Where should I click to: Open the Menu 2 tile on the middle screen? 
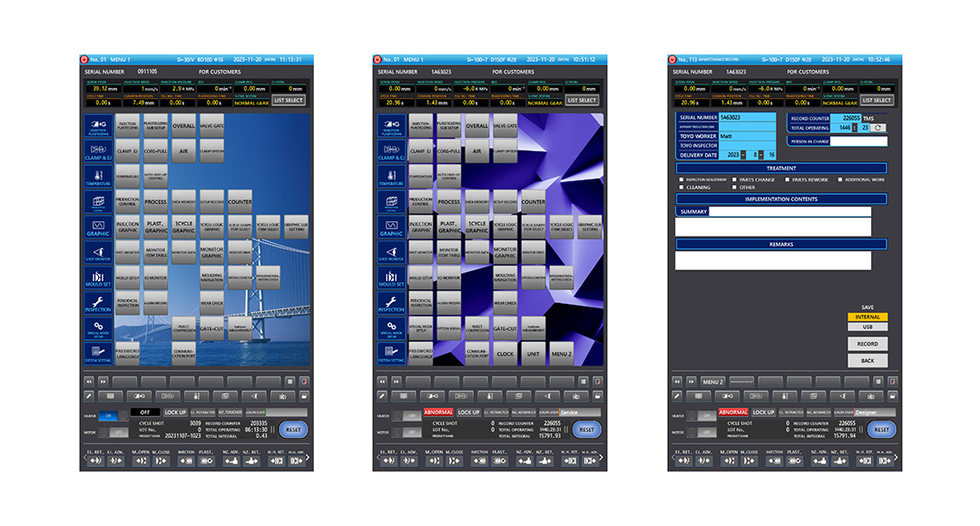coord(562,354)
